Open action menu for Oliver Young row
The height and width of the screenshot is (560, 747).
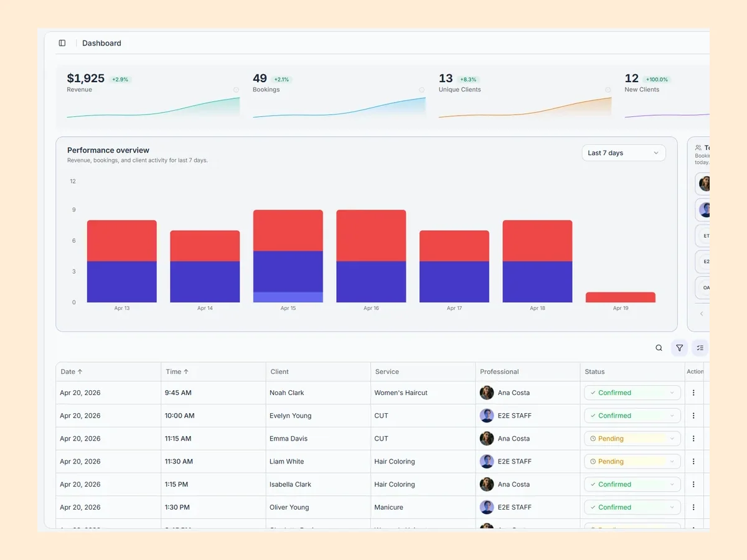693,507
